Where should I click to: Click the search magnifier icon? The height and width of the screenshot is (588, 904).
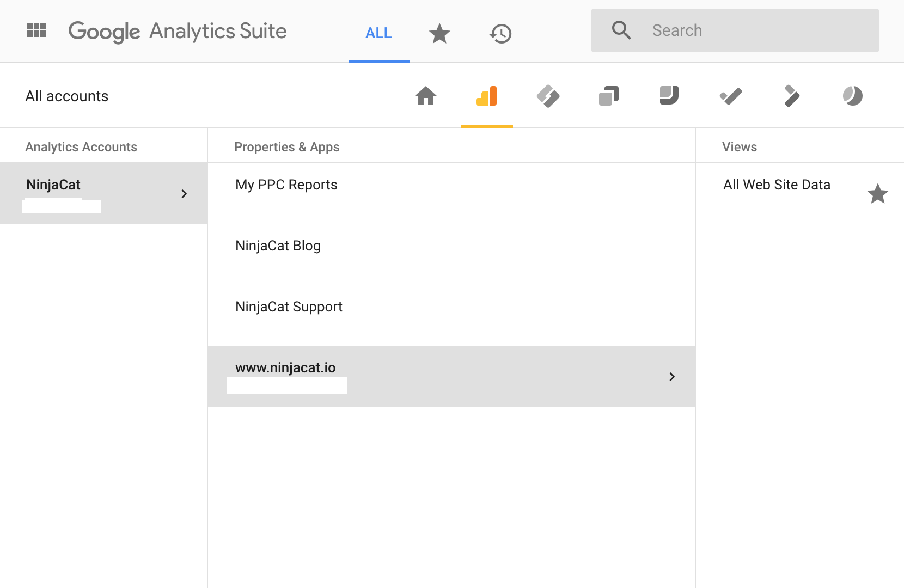click(x=621, y=30)
